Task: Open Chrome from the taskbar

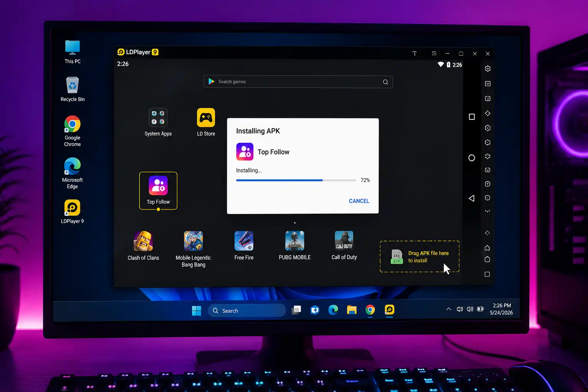Action: 370,310
